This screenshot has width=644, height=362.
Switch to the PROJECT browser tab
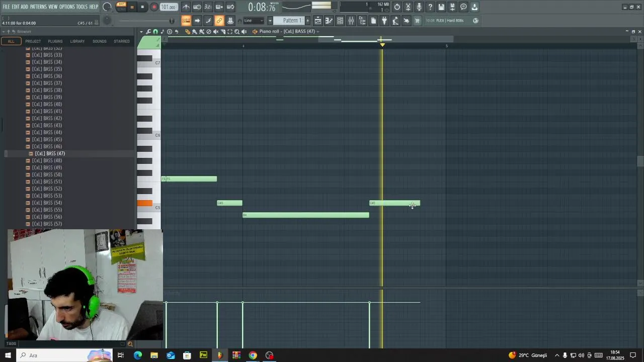pyautogui.click(x=33, y=41)
